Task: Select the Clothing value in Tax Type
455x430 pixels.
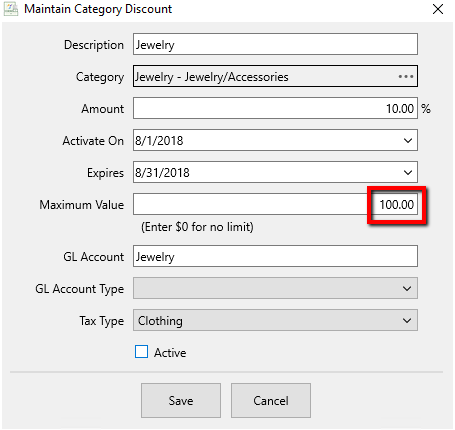Action: (x=160, y=321)
